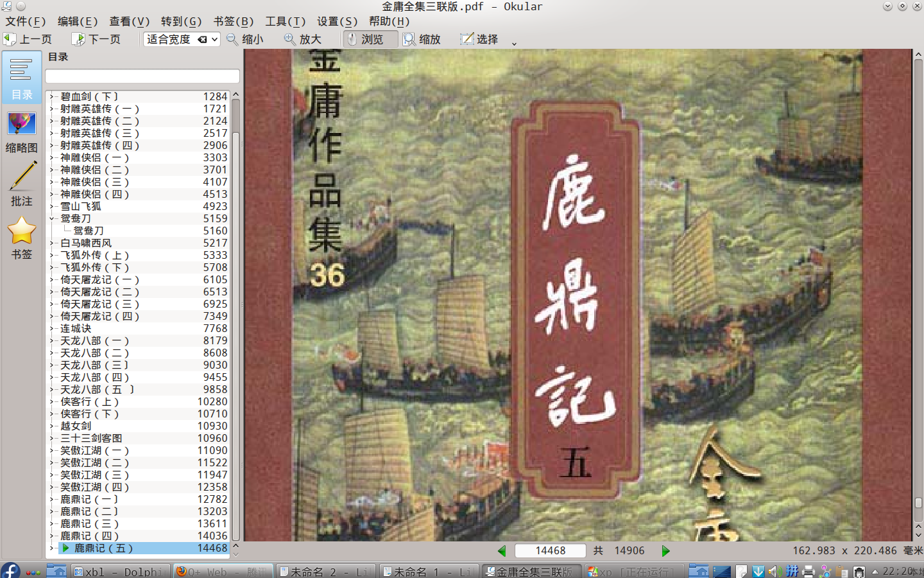The image size is (924, 578).
Task: Open the 转到(G) menu
Action: (x=182, y=21)
